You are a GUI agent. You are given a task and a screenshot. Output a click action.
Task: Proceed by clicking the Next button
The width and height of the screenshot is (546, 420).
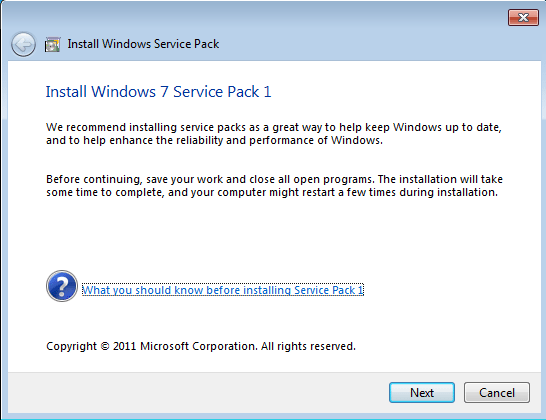click(422, 392)
